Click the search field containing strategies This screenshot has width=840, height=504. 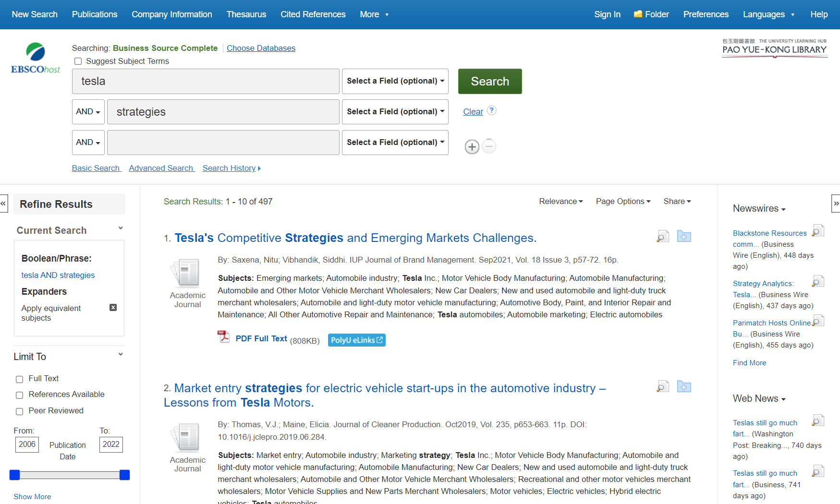(223, 112)
